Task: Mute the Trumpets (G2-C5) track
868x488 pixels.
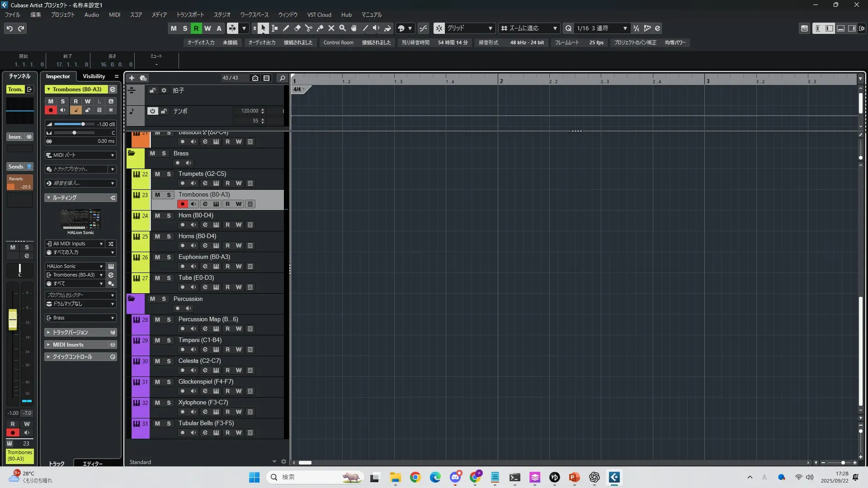Action: [x=157, y=174]
